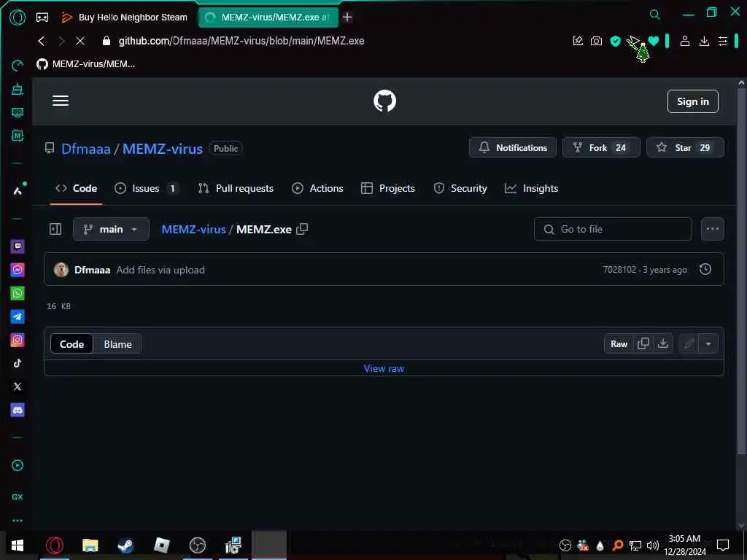This screenshot has width=747, height=560.
Task: Open the Projects tab
Action: (x=388, y=189)
